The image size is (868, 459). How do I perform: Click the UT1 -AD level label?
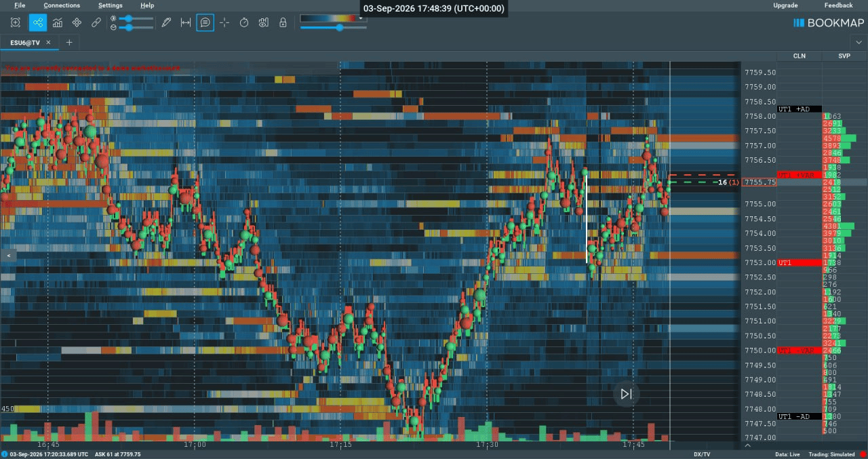tap(799, 416)
